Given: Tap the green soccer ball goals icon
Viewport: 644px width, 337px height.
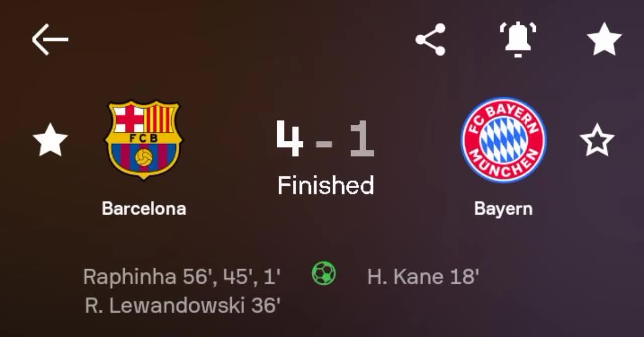Looking at the screenshot, I should point(324,274).
